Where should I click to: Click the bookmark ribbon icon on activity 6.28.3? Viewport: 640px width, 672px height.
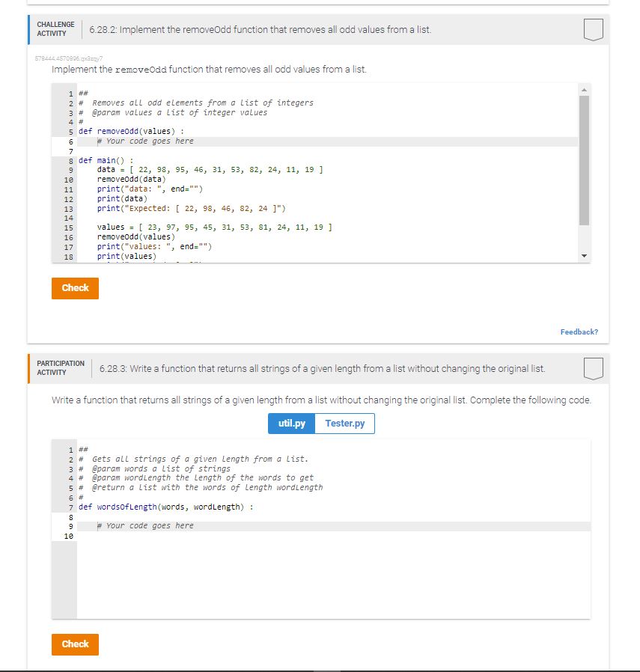pyautogui.click(x=592, y=367)
